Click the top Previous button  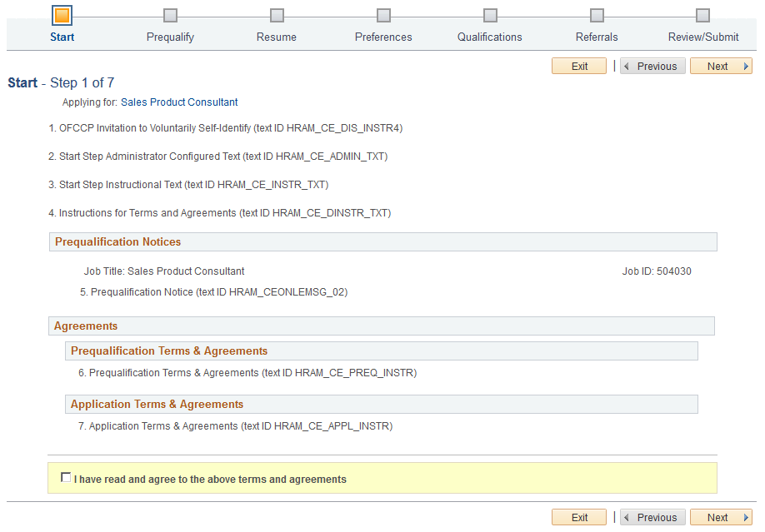coord(652,66)
